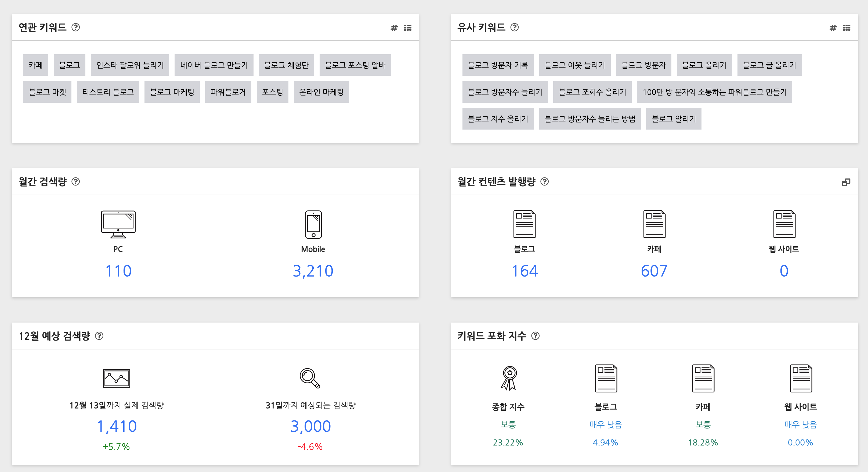Click the Mobile search volume 3,210
This screenshot has height=472, width=868.
coord(313,271)
